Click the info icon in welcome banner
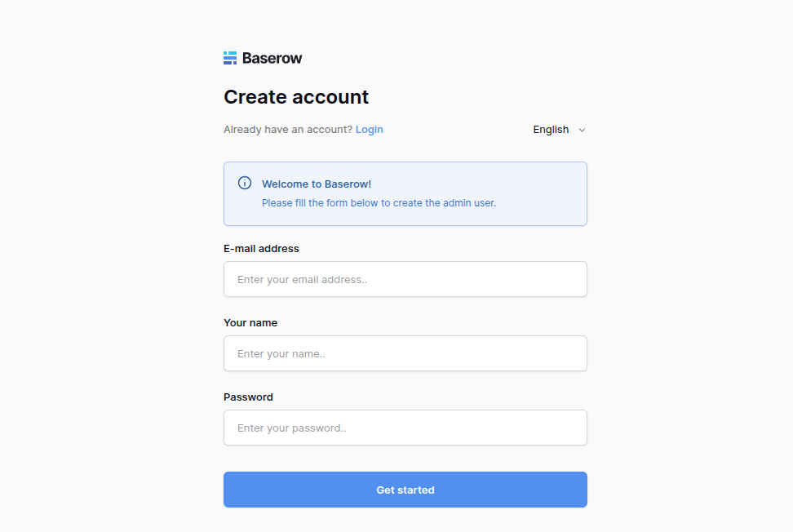Image resolution: width=793 pixels, height=532 pixels. (x=245, y=183)
